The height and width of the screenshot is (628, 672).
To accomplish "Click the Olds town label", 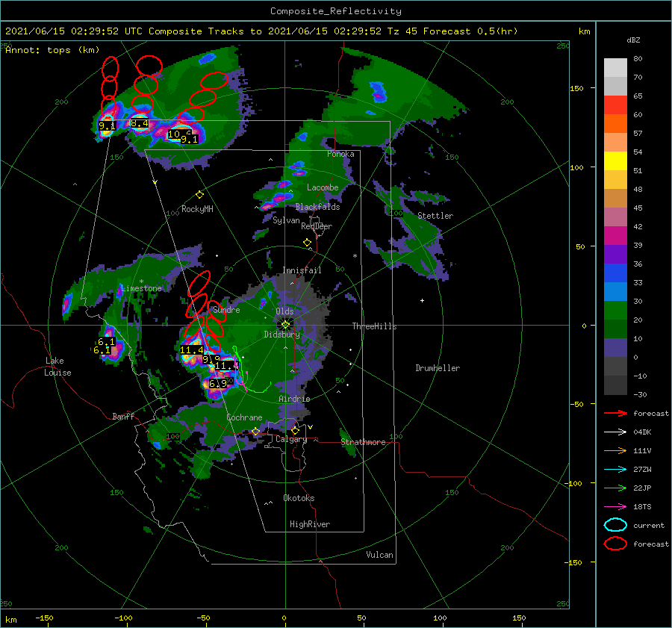I will coord(284,311).
